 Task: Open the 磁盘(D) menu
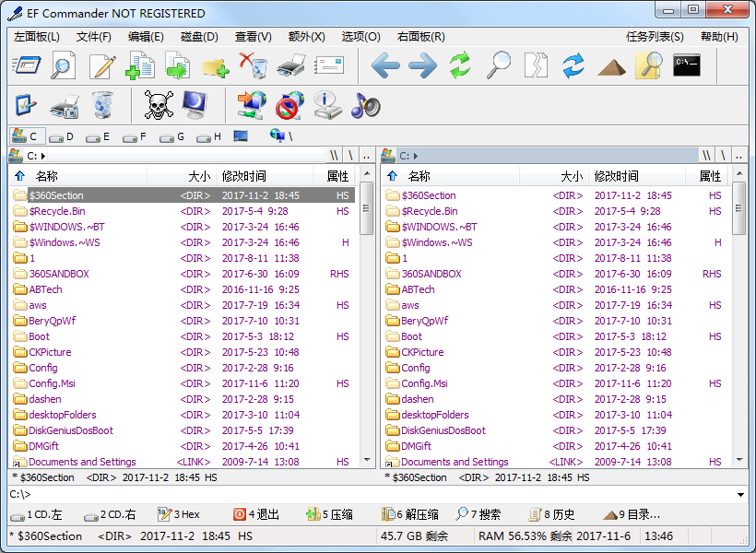199,37
